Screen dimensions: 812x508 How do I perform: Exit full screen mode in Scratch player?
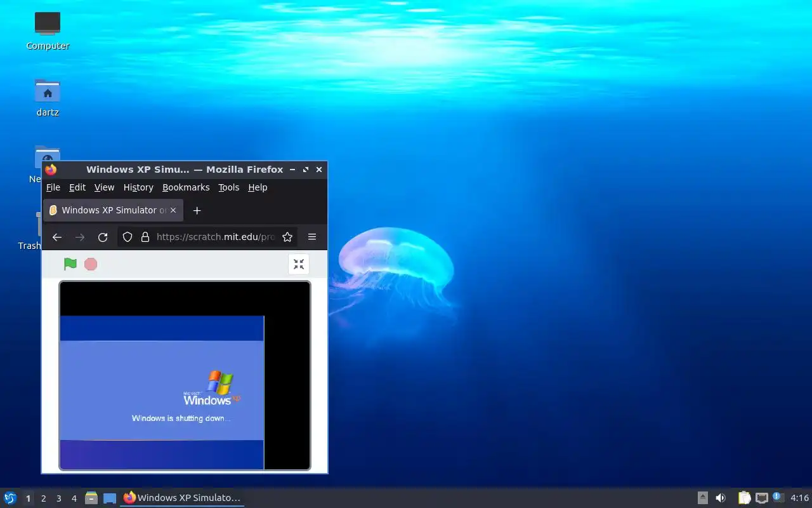(x=299, y=264)
